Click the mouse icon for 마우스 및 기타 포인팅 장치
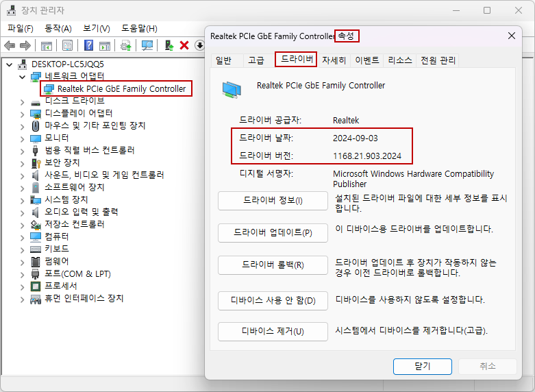 point(36,125)
